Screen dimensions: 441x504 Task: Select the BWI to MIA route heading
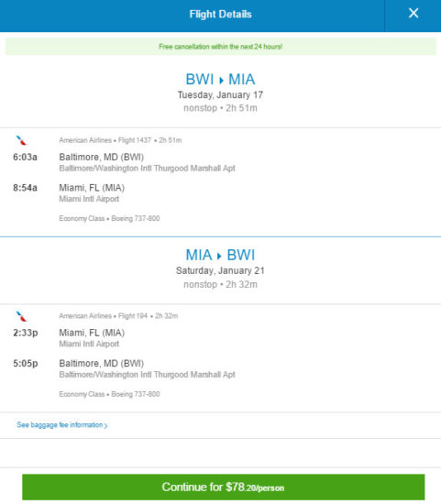coord(220,80)
